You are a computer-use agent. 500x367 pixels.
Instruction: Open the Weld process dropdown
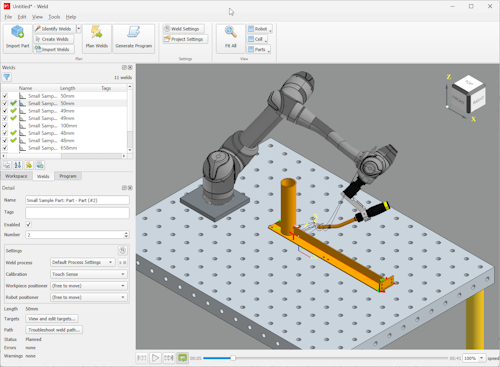tap(83, 262)
